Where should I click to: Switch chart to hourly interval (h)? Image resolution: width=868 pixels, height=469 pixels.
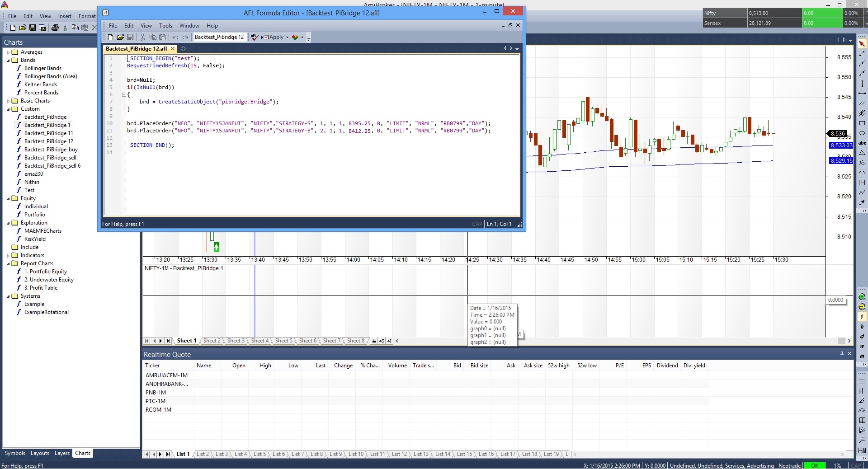862,327
